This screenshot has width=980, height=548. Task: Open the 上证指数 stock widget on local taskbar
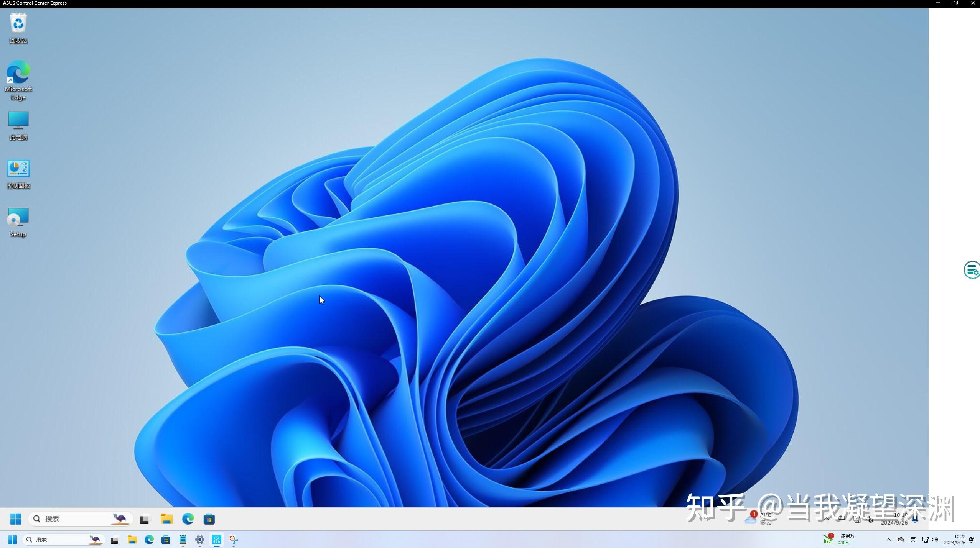tap(840, 539)
